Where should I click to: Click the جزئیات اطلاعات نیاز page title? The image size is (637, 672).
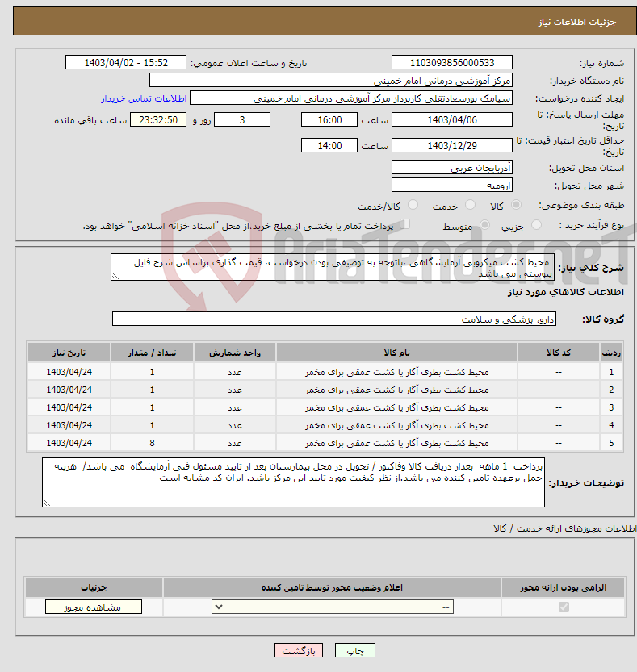pyautogui.click(x=577, y=22)
